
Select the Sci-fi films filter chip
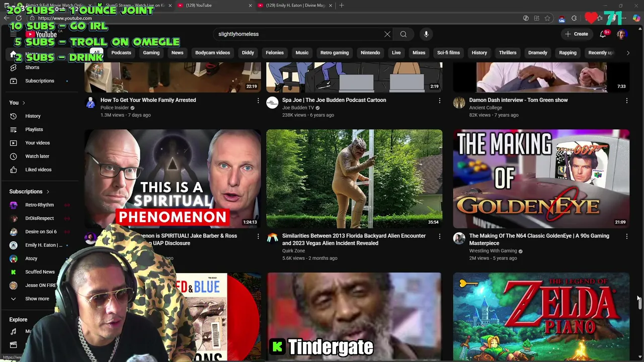pos(448,53)
